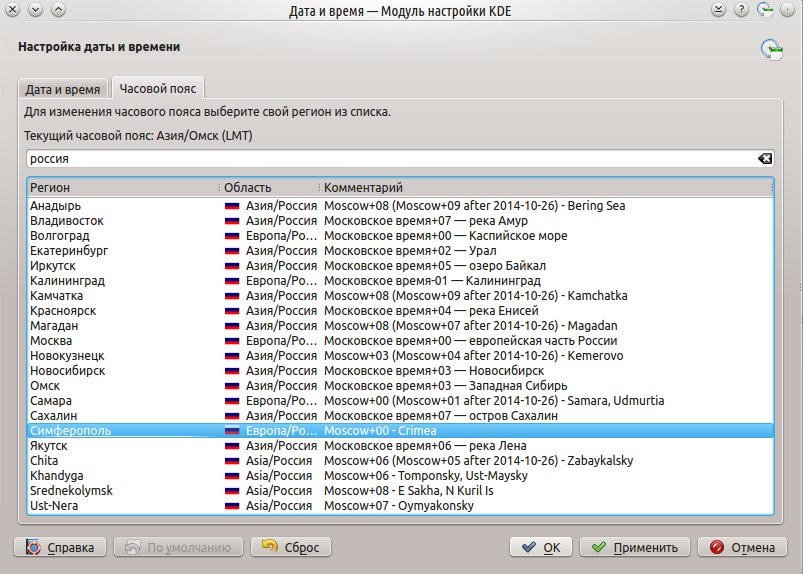Select the Анадырь timezone row
The height and width of the screenshot is (574, 803).
click(x=400, y=206)
